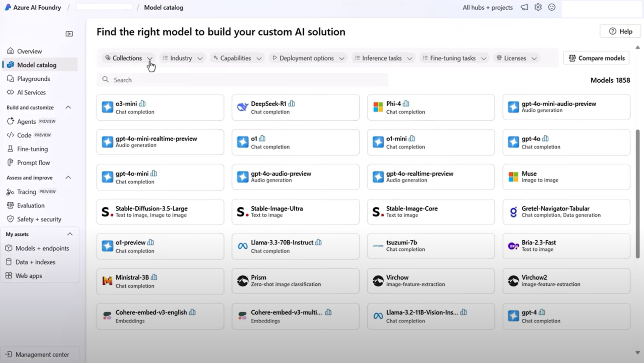
Task: Click the settings gear in the top bar
Action: (x=538, y=7)
